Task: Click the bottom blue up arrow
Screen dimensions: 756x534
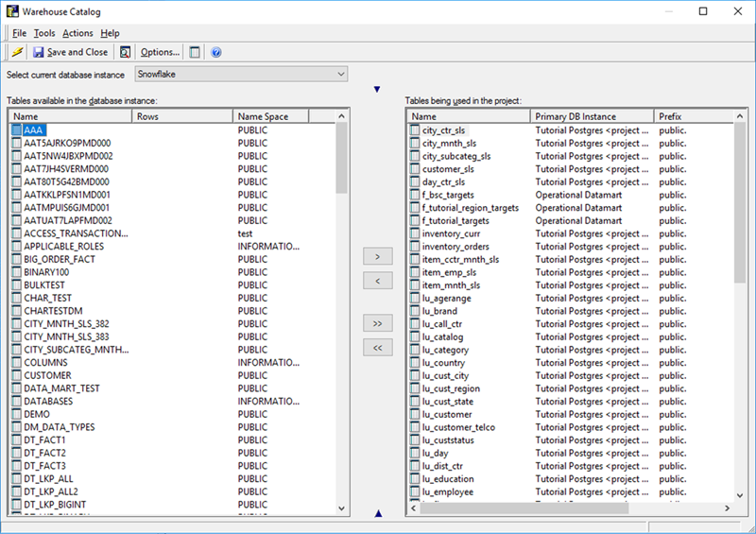Action: coord(378,513)
